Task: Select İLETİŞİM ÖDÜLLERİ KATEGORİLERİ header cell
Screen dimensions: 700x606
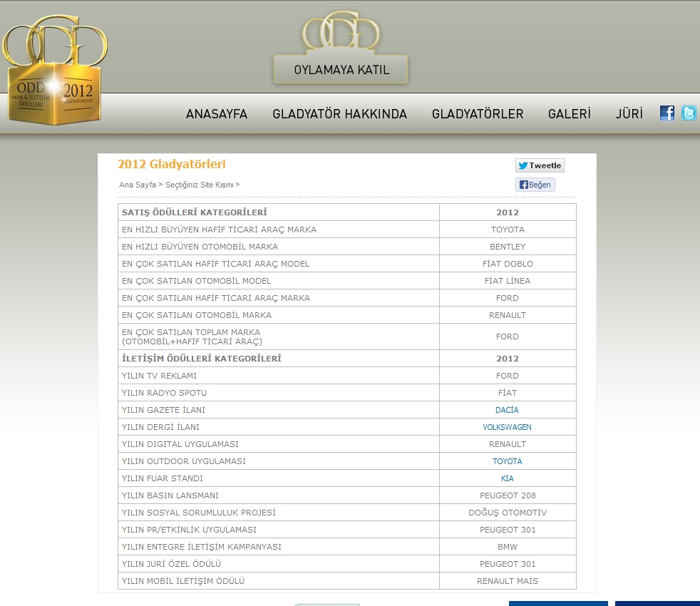Action: 279,358
